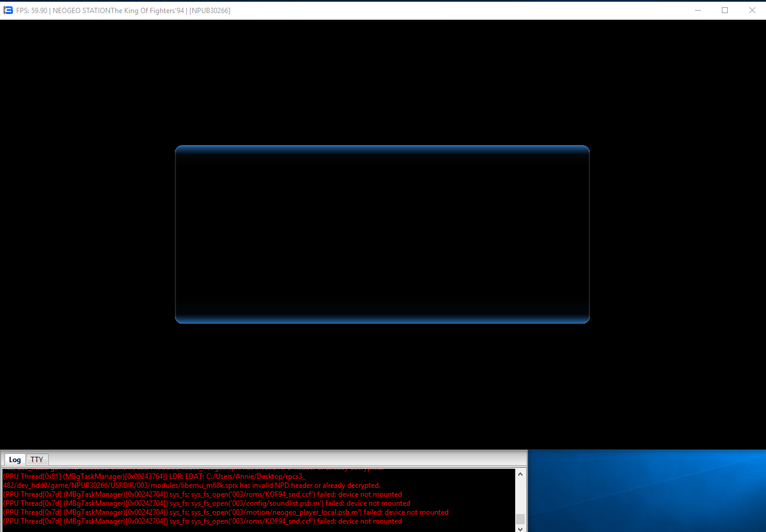Click the log scrollbar thumb
The height and width of the screenshot is (532, 766).
coord(520,519)
